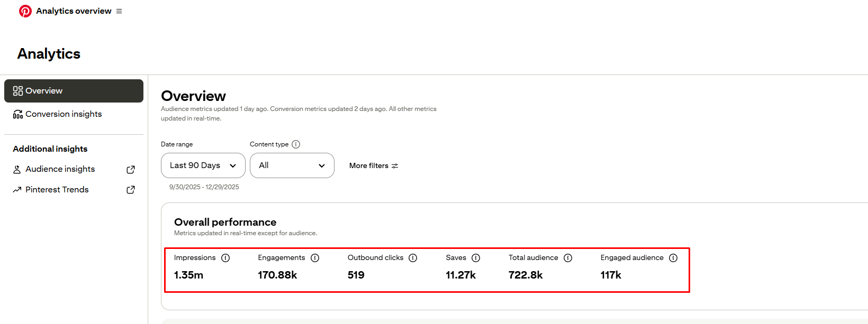Select Overview in the sidebar

click(74, 91)
